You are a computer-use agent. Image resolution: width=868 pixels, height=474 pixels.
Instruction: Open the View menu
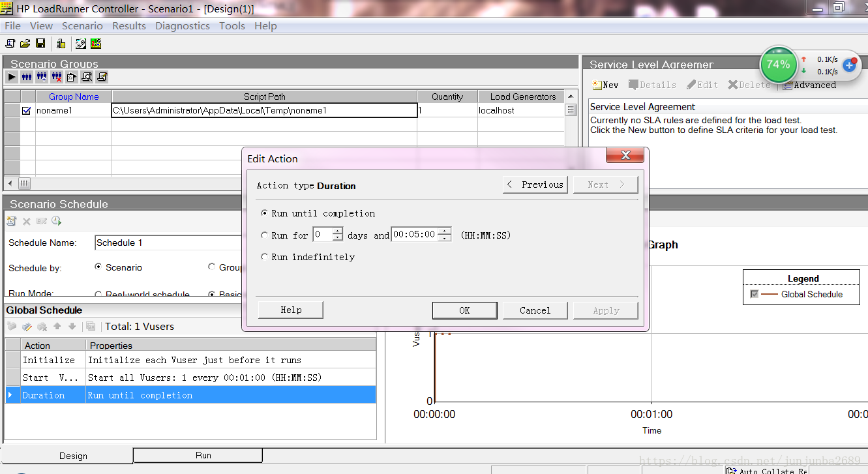click(41, 26)
